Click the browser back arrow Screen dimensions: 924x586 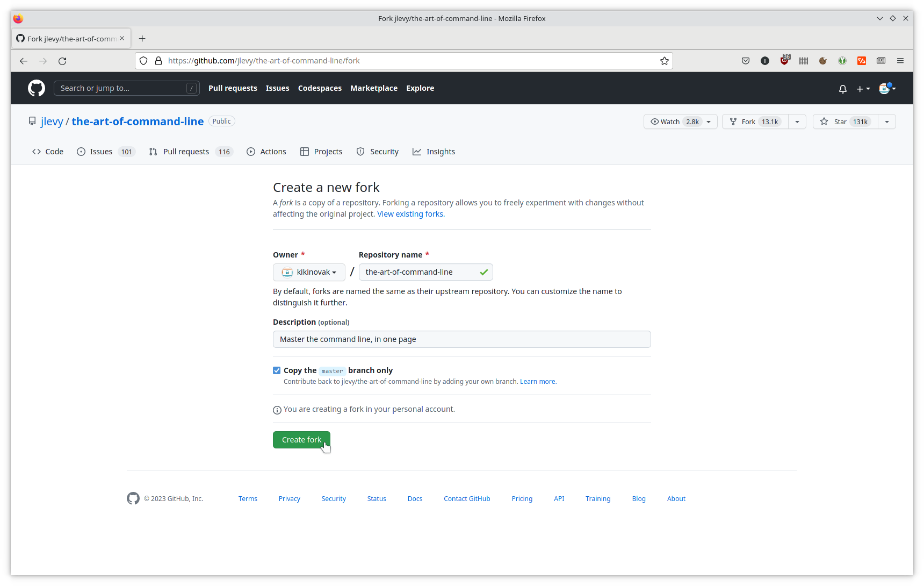tap(24, 61)
